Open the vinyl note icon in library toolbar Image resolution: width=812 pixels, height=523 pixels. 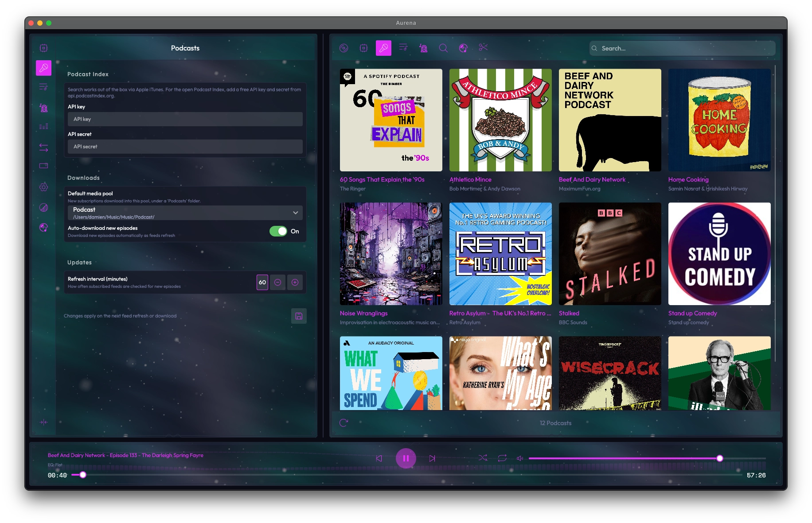click(463, 48)
